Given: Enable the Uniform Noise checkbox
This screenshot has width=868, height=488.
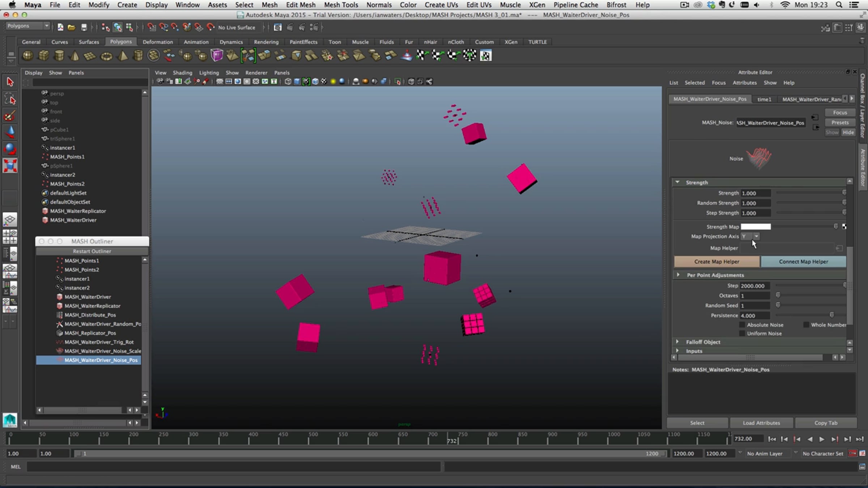Looking at the screenshot, I should (x=743, y=333).
